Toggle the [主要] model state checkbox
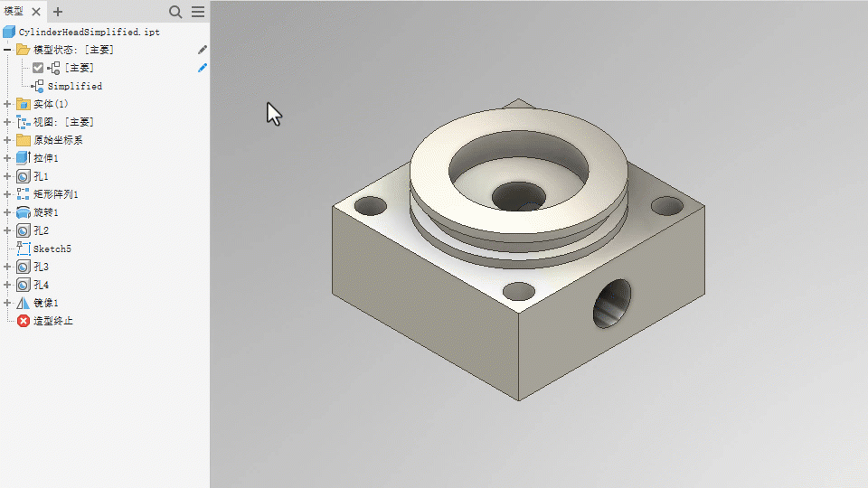 point(38,68)
